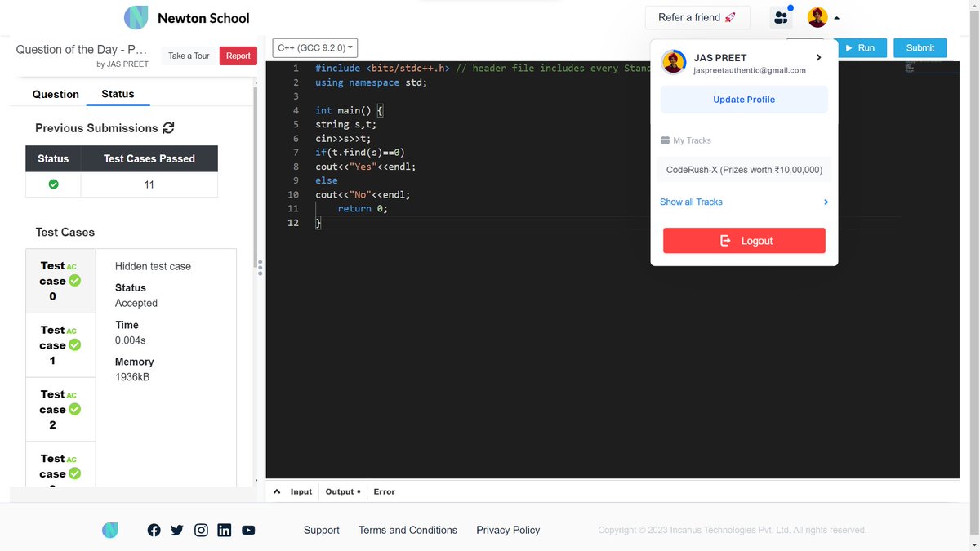980x551 pixels.
Task: Click the Run button
Action: click(862, 48)
